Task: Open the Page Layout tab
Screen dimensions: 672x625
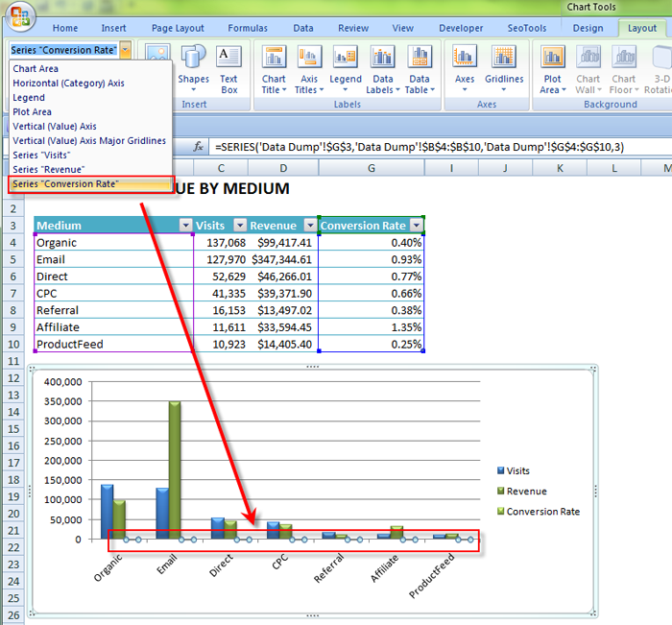Action: (x=178, y=28)
